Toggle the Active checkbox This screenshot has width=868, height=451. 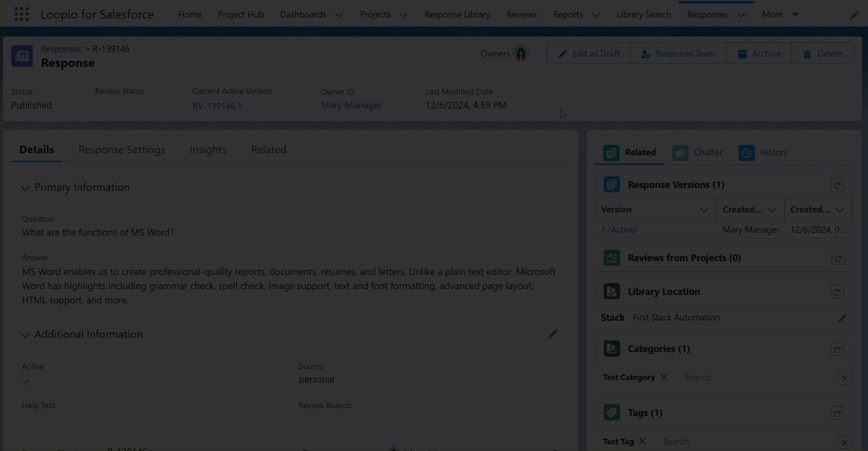(x=27, y=381)
